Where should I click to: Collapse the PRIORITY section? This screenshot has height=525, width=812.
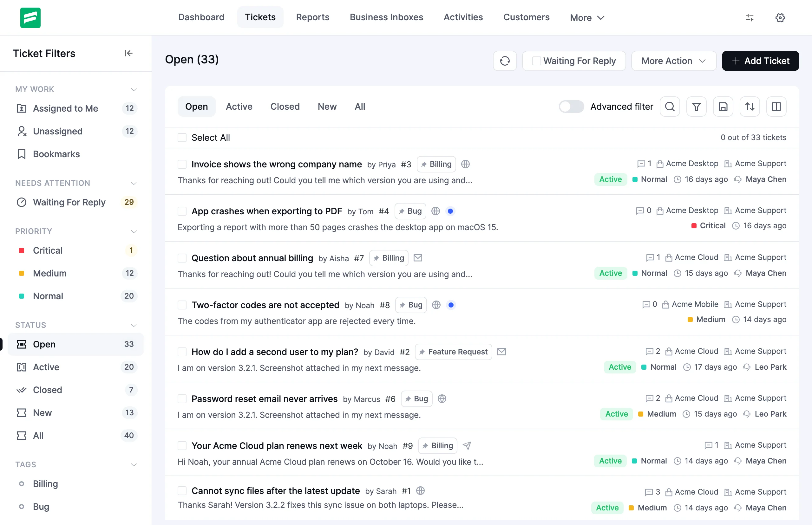(x=134, y=231)
